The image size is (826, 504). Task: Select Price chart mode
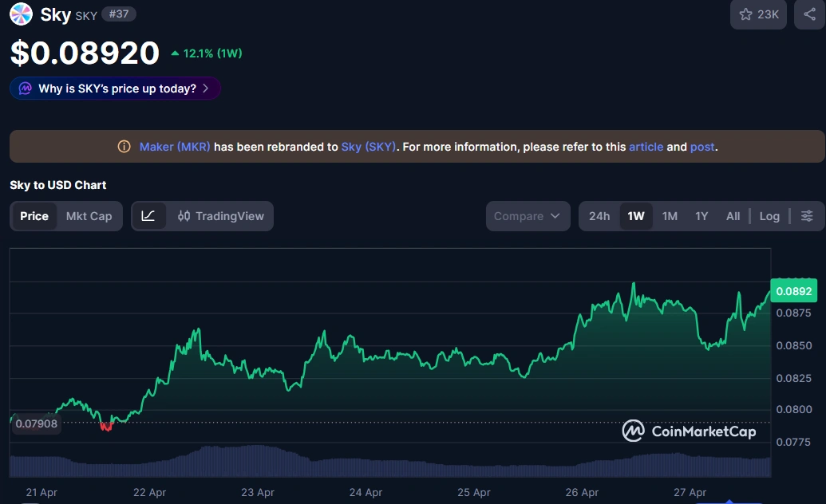(34, 216)
